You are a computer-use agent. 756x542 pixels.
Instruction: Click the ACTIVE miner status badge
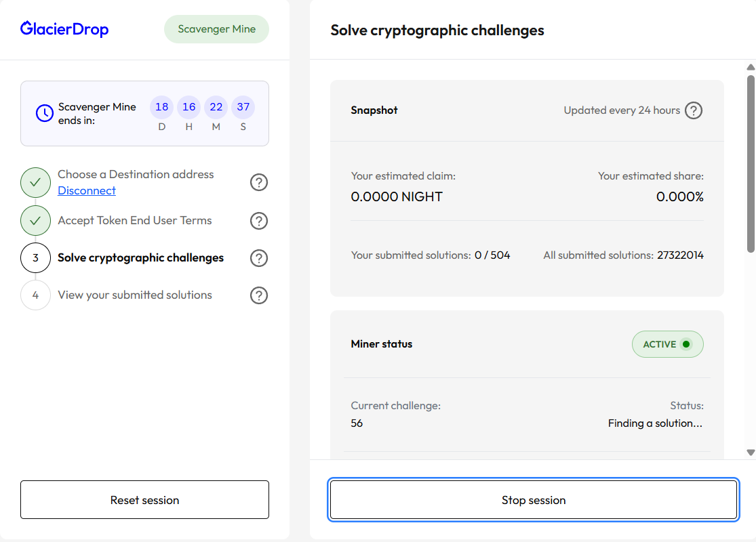(x=667, y=344)
